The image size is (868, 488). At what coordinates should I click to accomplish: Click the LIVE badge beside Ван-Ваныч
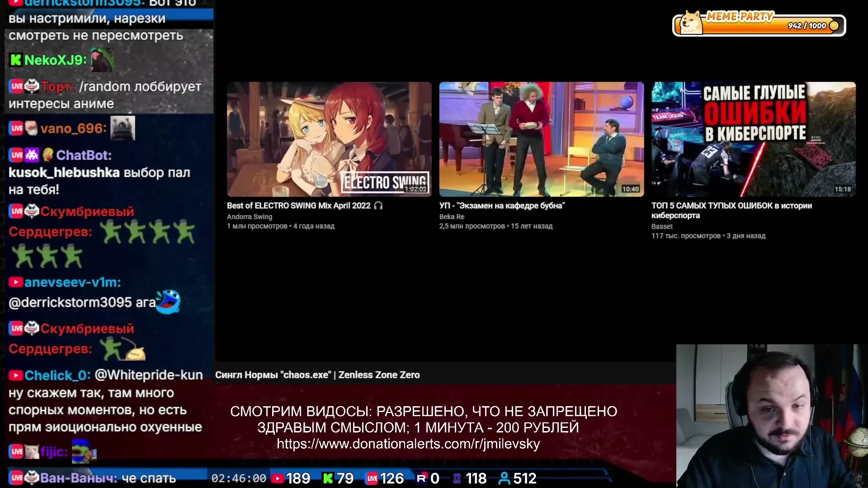click(x=17, y=478)
